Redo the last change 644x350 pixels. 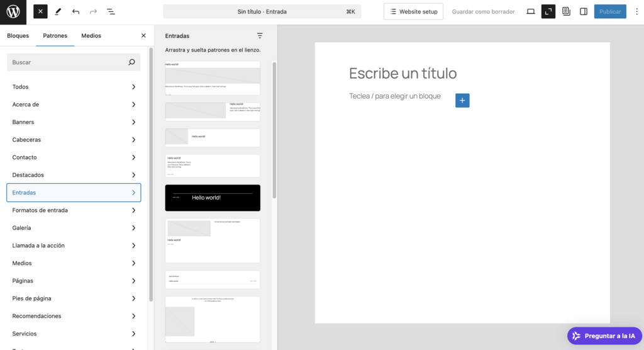(x=93, y=11)
